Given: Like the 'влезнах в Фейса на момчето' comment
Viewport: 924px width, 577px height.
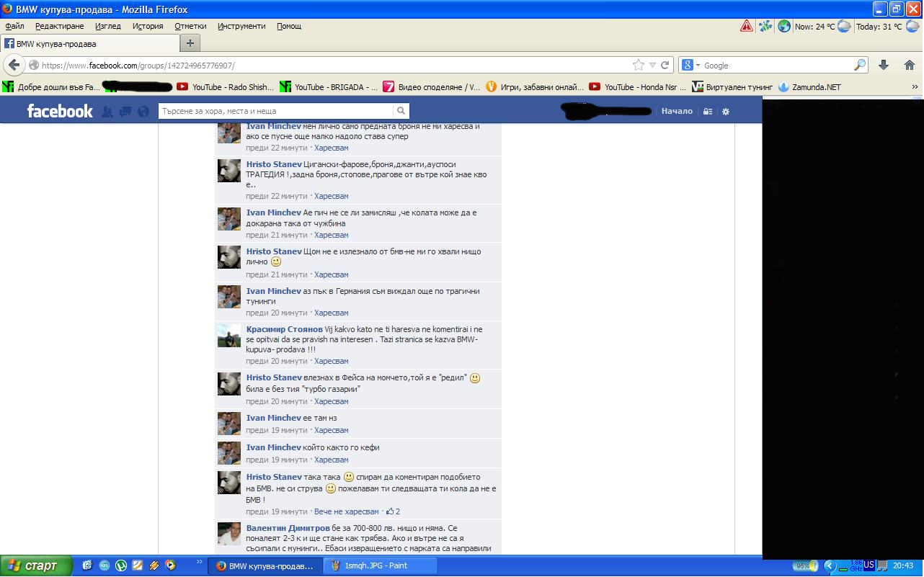Looking at the screenshot, I should [332, 401].
